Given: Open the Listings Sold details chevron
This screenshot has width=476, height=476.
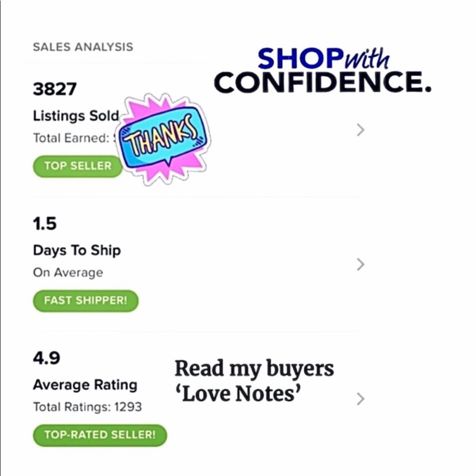Looking at the screenshot, I should 360,130.
